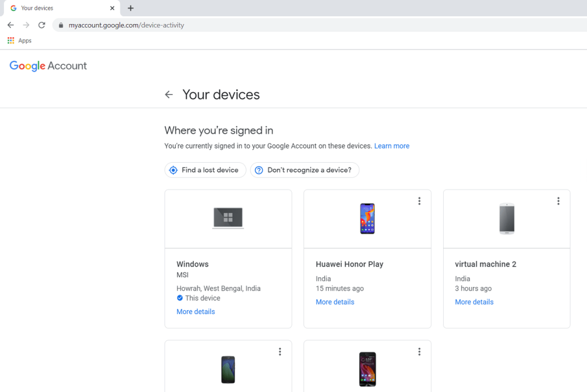Click the browser forward navigation arrow
587x392 pixels.
click(x=26, y=25)
